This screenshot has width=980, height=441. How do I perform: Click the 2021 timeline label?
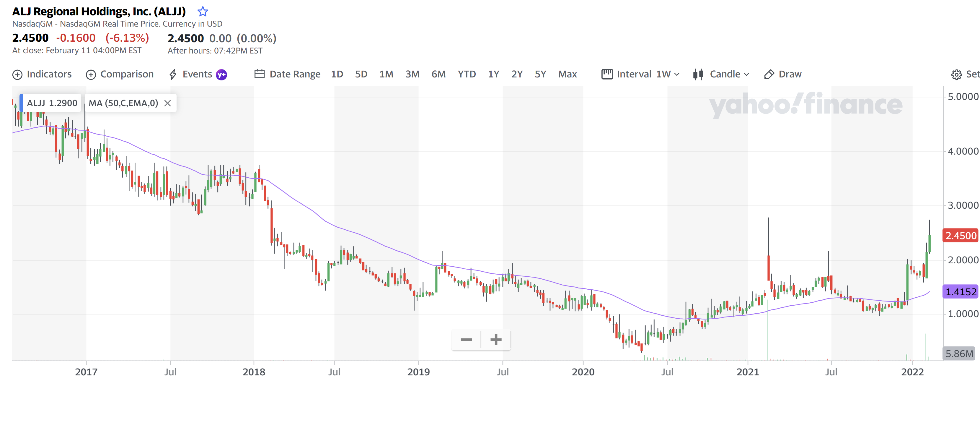click(748, 372)
